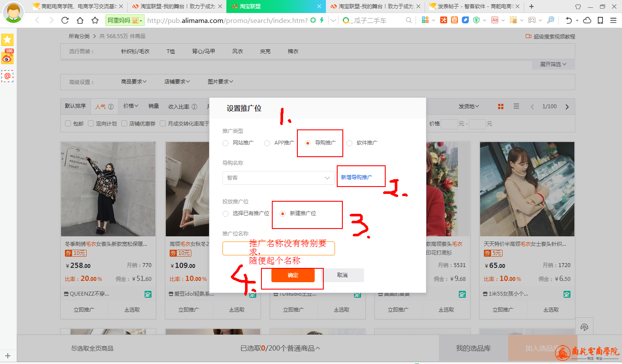
Task: Switch to 发表帖子 - 智客软件 tab
Action: point(475,6)
